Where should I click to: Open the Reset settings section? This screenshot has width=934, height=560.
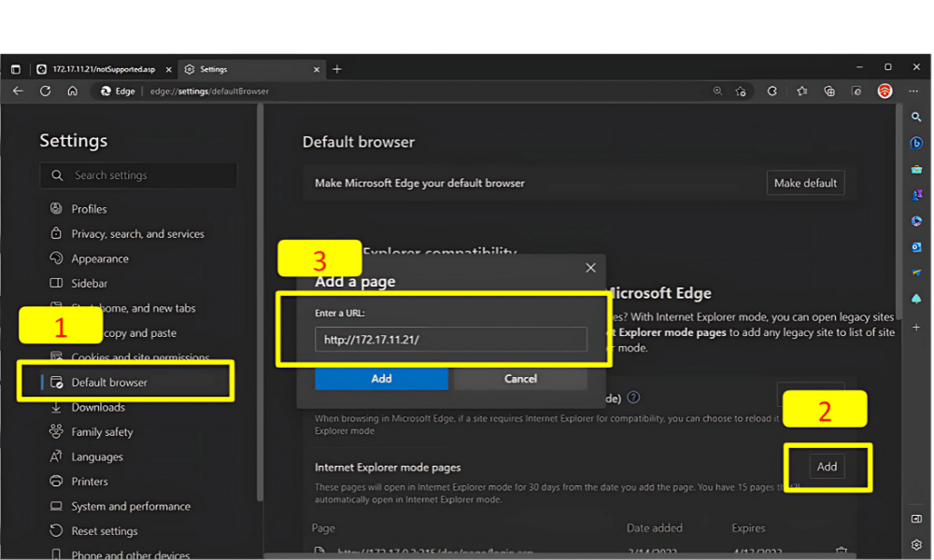point(105,531)
